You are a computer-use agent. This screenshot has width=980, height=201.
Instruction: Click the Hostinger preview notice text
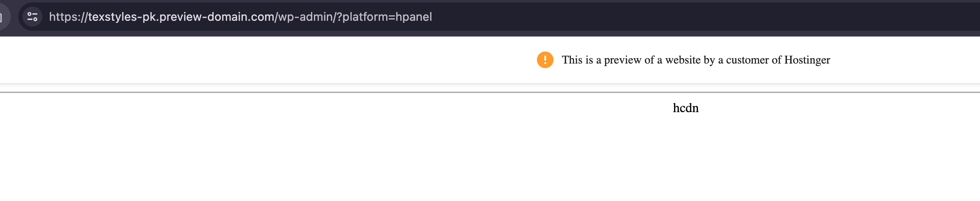pos(696,60)
